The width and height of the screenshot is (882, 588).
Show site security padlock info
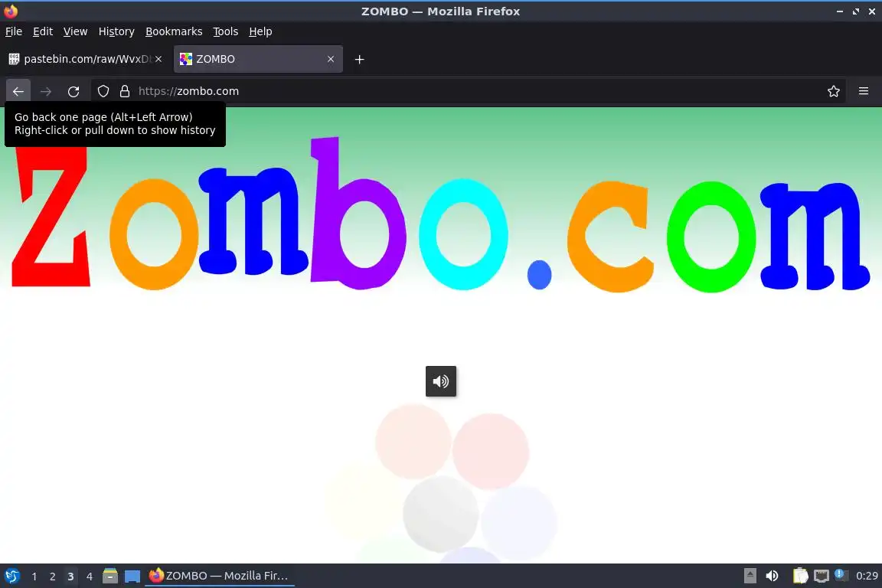click(x=125, y=91)
